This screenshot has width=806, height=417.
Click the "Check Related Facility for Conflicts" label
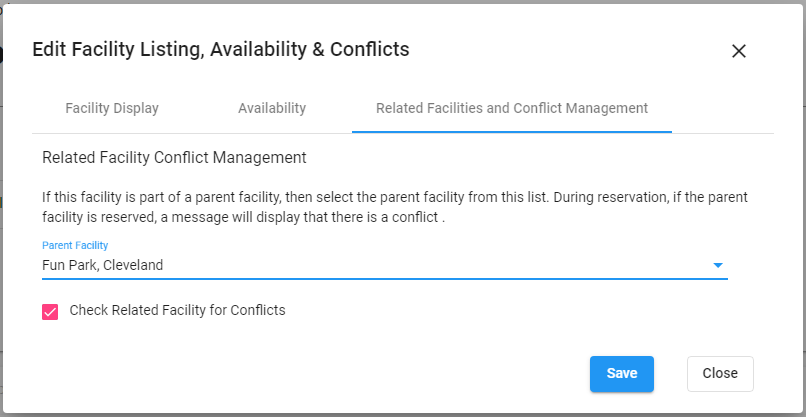[177, 310]
